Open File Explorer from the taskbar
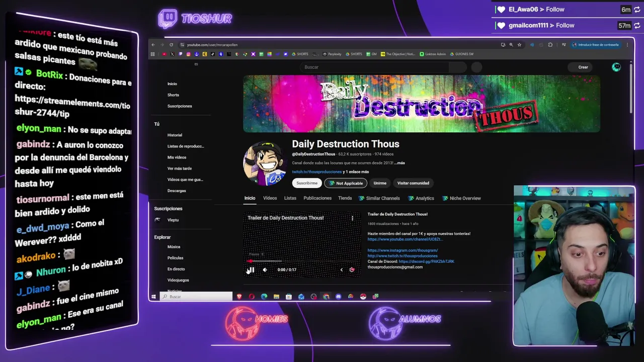 click(x=276, y=297)
